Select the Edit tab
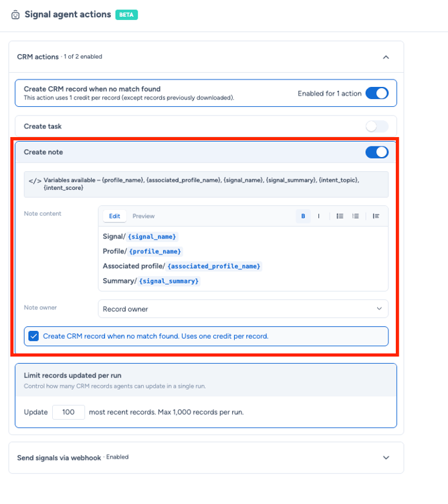448x504 pixels. click(x=114, y=216)
